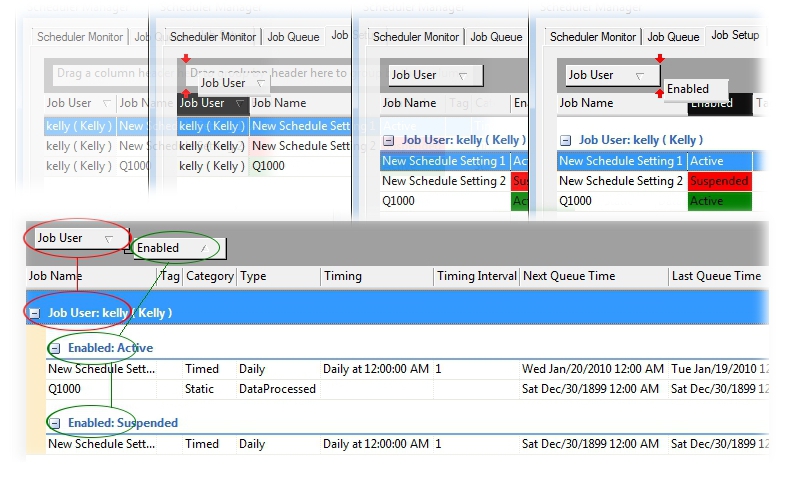
Task: Click the Tag column header in bottom grid
Action: pyautogui.click(x=169, y=276)
